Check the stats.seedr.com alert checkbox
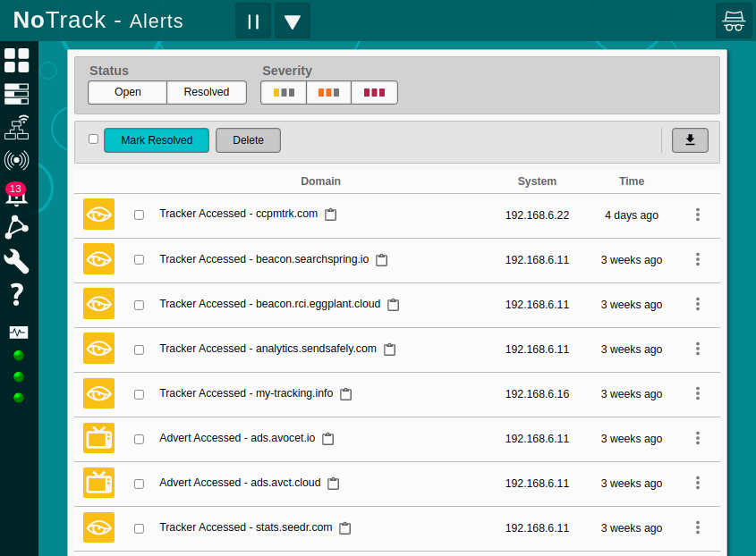 tap(139, 528)
